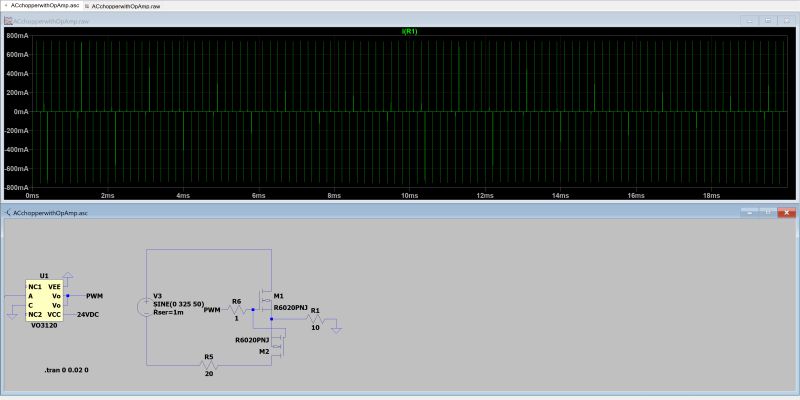Close the schematic window with red X
This screenshot has height=400, width=800.
point(787,212)
